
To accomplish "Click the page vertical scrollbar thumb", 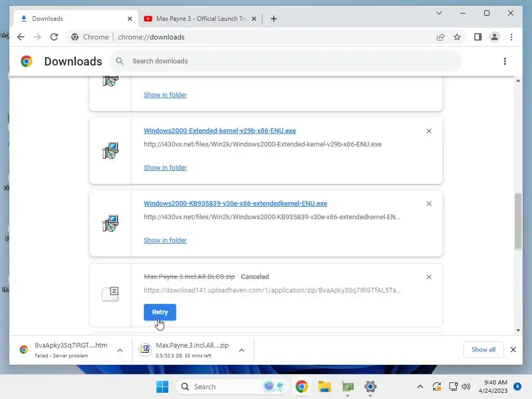I will pos(518,221).
